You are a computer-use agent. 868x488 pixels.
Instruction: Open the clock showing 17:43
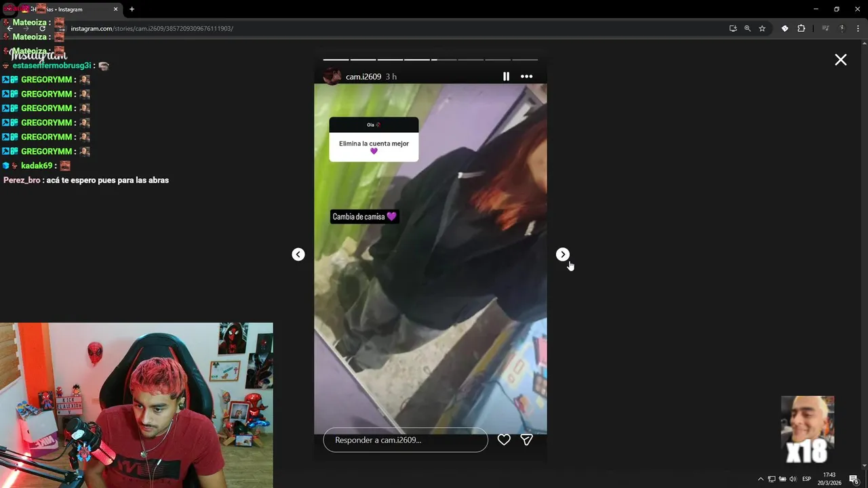829,479
